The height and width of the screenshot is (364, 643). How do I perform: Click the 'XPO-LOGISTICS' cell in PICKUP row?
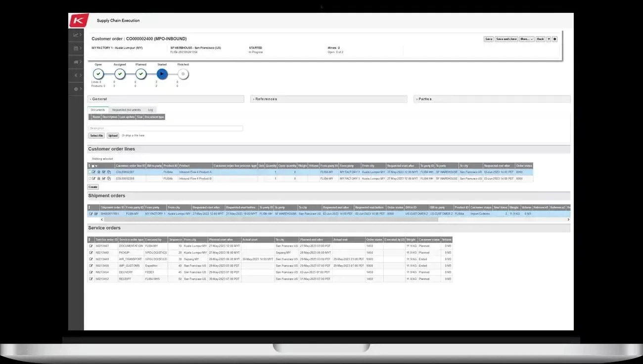[x=156, y=252]
